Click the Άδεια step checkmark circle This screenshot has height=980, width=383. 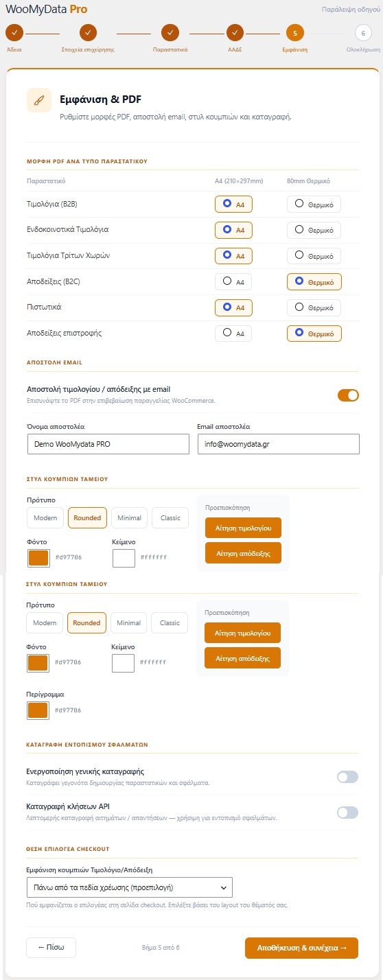point(14,32)
